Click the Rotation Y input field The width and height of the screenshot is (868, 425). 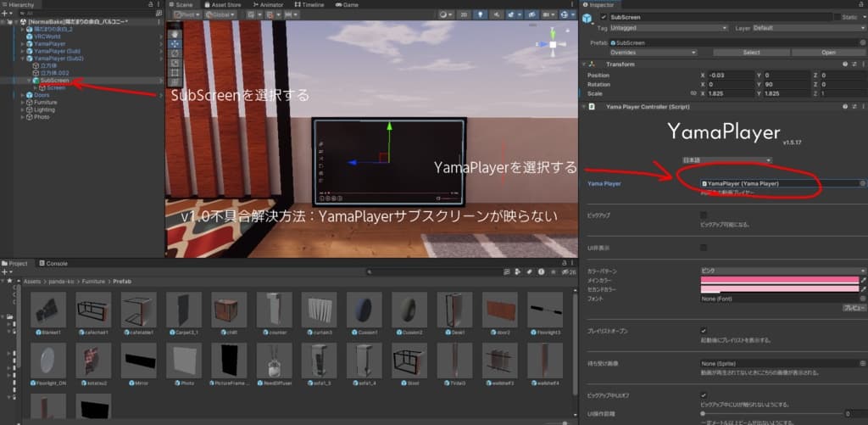(787, 84)
